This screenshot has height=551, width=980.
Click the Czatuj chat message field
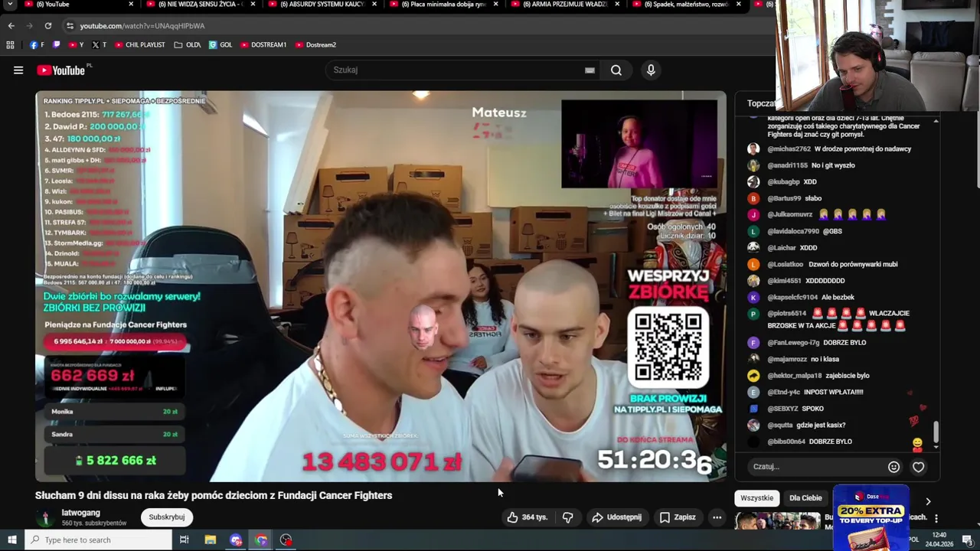tap(815, 467)
